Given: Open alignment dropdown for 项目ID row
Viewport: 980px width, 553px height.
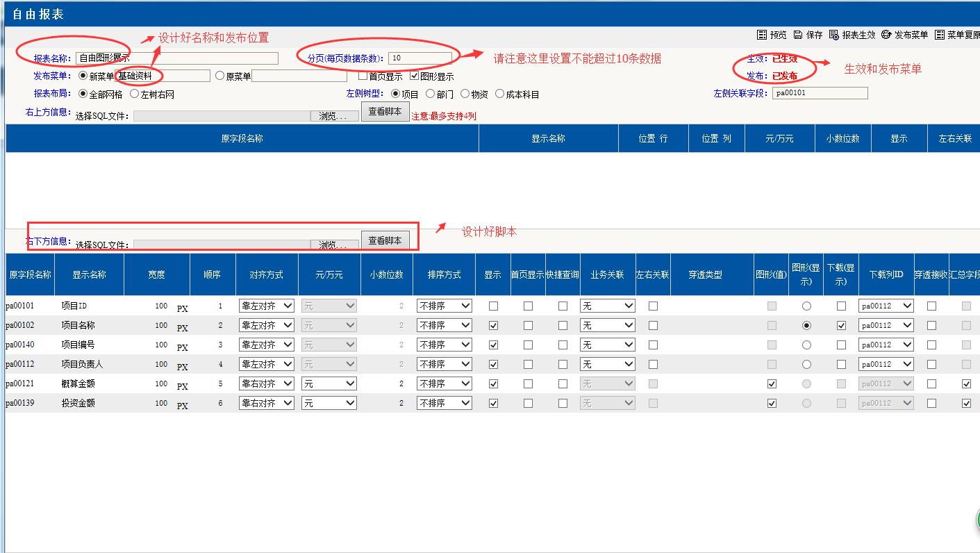Looking at the screenshot, I should pyautogui.click(x=267, y=306).
